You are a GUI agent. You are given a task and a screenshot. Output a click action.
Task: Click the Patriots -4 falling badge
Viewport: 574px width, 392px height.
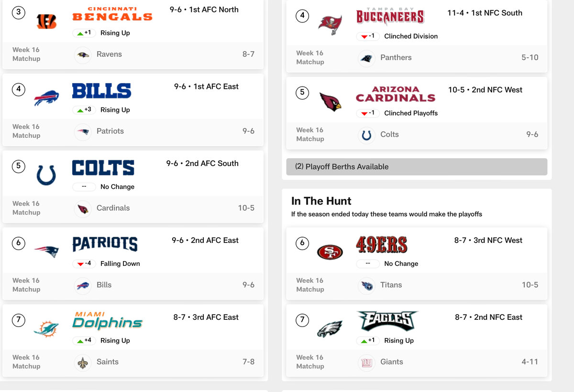pos(84,264)
